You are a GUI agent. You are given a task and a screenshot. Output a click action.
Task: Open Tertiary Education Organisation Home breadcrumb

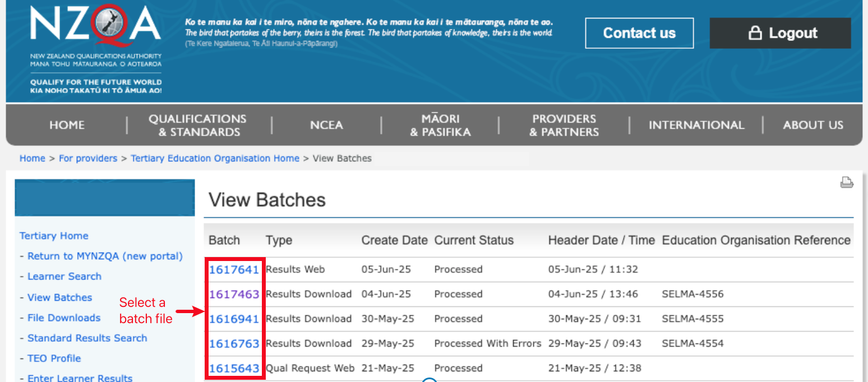[215, 159]
